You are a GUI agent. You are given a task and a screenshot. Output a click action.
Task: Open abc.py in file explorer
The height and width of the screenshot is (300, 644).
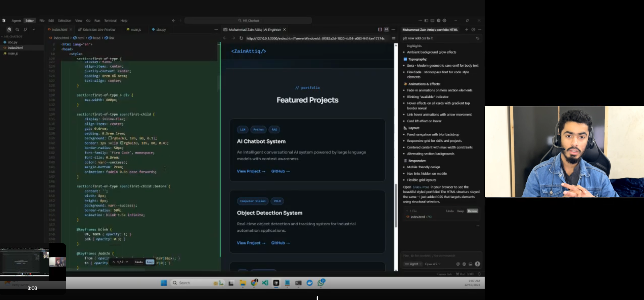tap(12, 42)
